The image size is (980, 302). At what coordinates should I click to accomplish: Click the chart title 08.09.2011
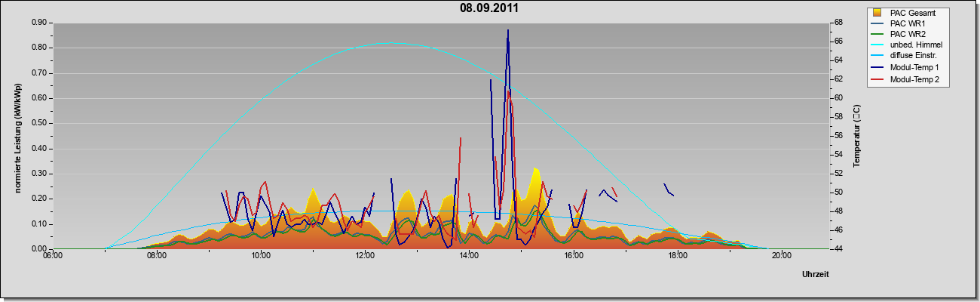pos(489,8)
